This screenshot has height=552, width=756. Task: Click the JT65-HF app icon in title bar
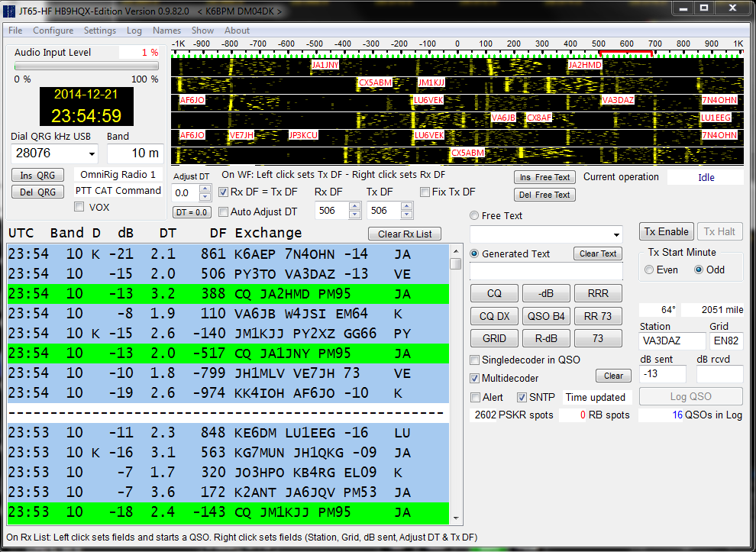9,11
